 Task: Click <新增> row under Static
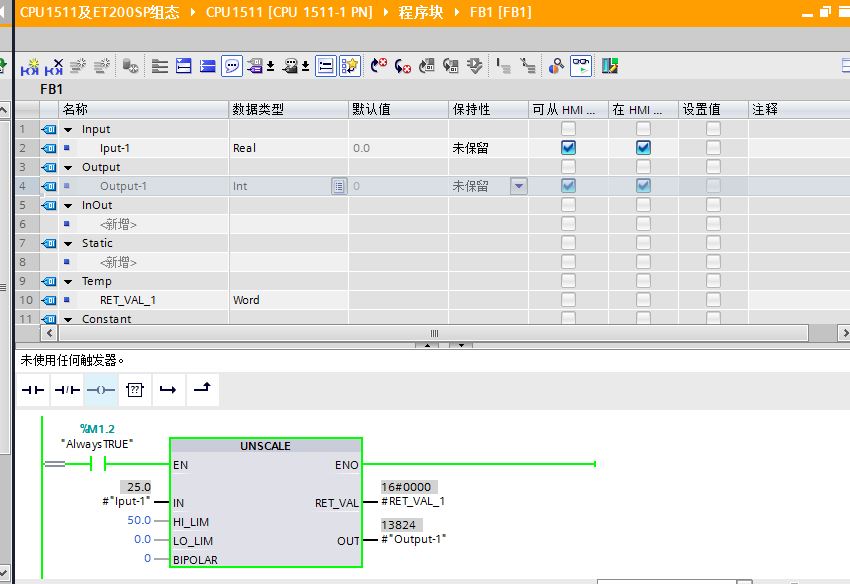tap(118, 262)
